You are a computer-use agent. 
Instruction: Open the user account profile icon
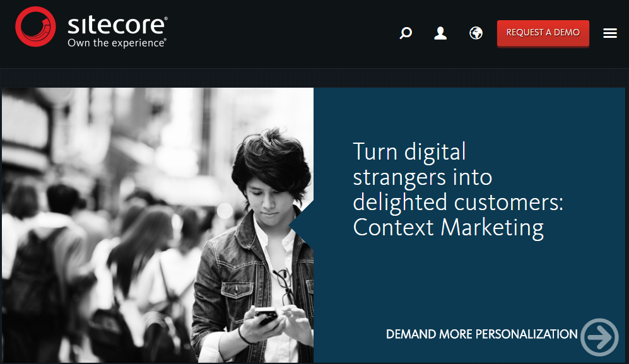pos(440,33)
